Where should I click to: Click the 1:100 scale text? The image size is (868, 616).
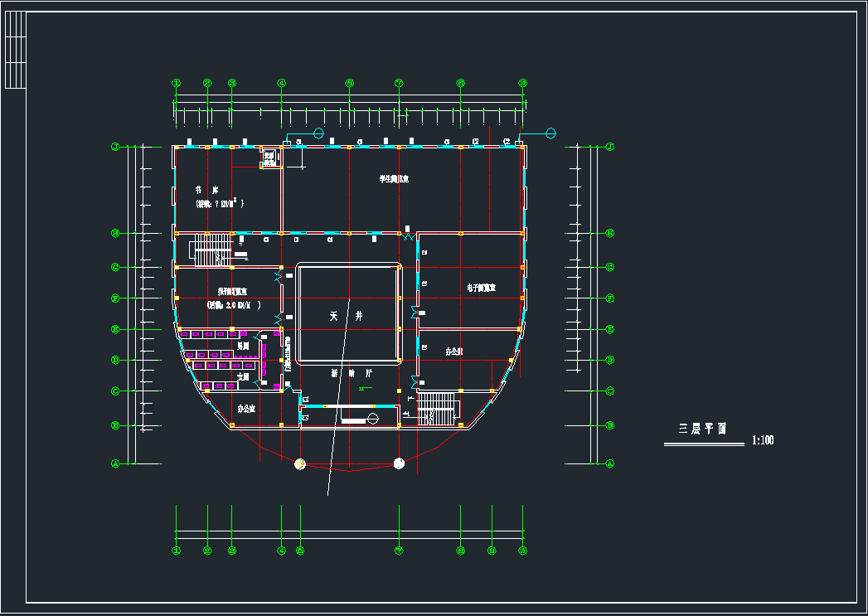(x=763, y=440)
